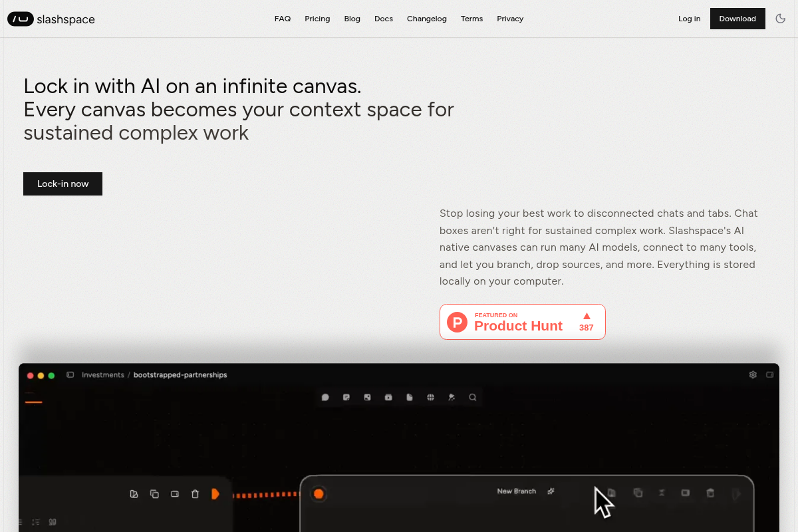
Task: Click the collapse icon on New Branch card
Action: (662, 493)
